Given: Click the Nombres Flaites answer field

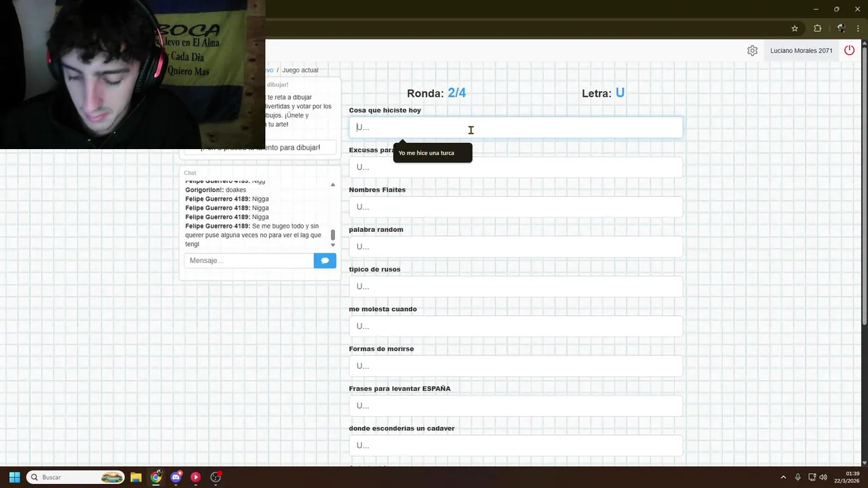Looking at the screenshot, I should pos(515,207).
